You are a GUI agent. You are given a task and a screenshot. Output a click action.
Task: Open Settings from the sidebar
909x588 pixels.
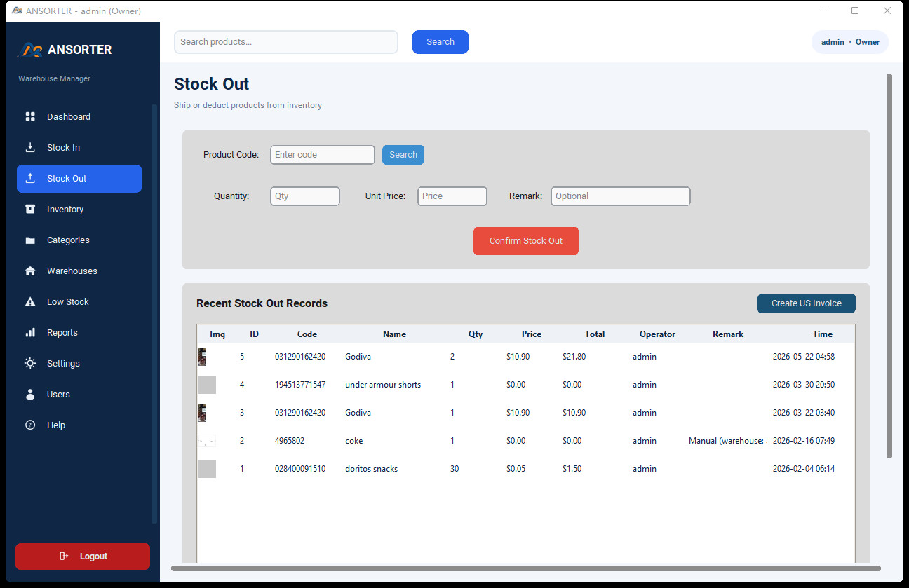[x=79, y=363]
